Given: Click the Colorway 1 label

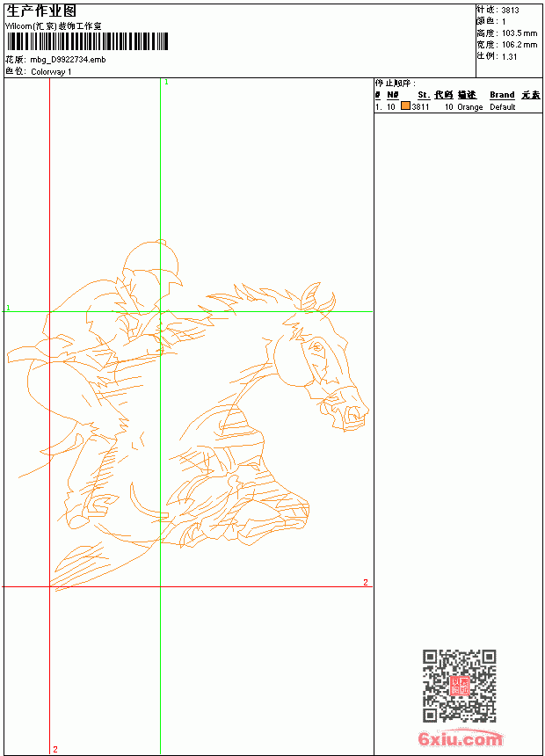Looking at the screenshot, I should 51,72.
